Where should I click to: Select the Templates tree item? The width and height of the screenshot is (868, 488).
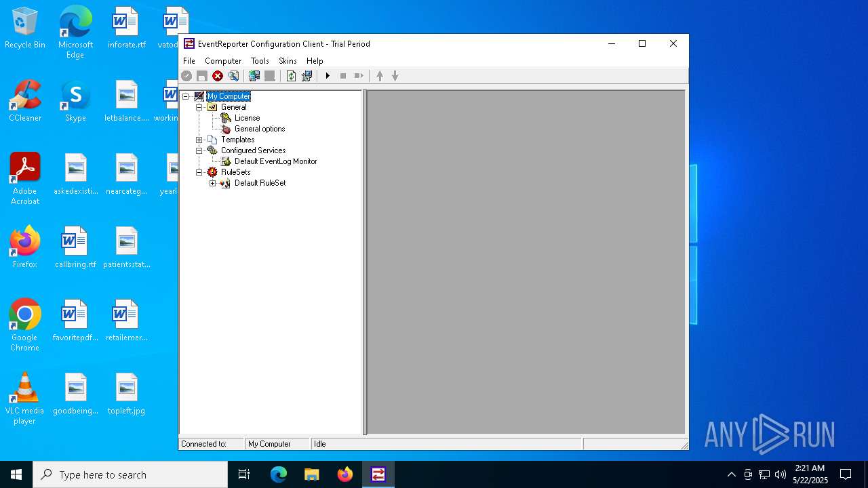(238, 140)
